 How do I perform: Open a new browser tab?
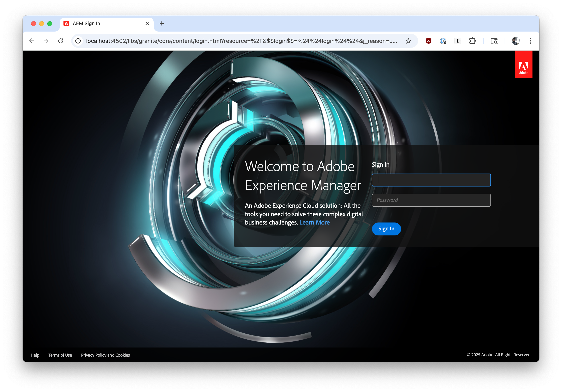[162, 23]
